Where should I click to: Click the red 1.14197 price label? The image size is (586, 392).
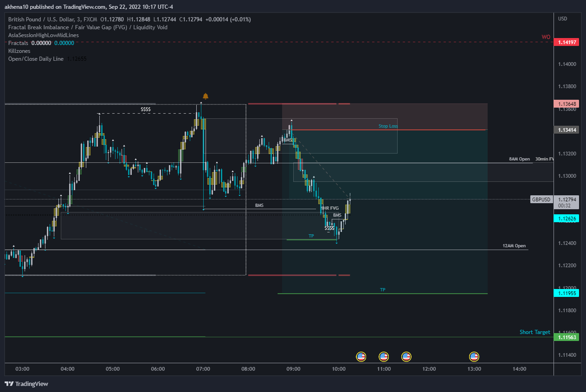coord(567,42)
